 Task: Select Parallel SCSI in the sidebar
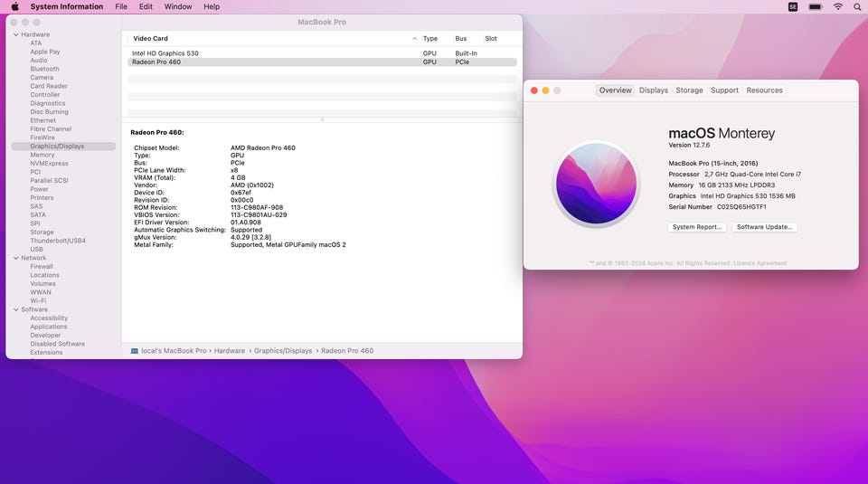49,181
